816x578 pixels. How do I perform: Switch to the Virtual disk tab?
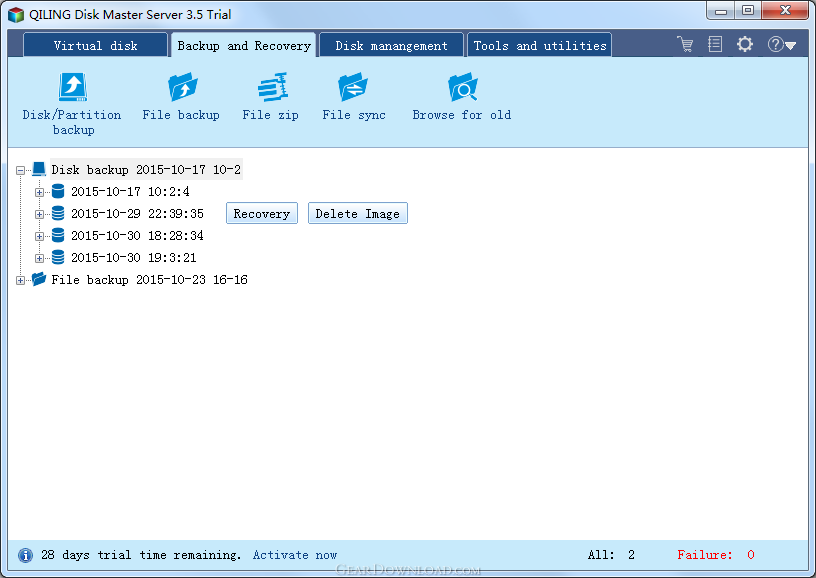pos(95,46)
